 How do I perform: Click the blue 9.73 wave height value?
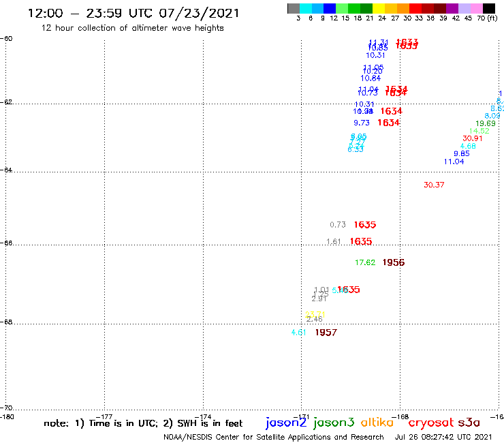pos(362,123)
